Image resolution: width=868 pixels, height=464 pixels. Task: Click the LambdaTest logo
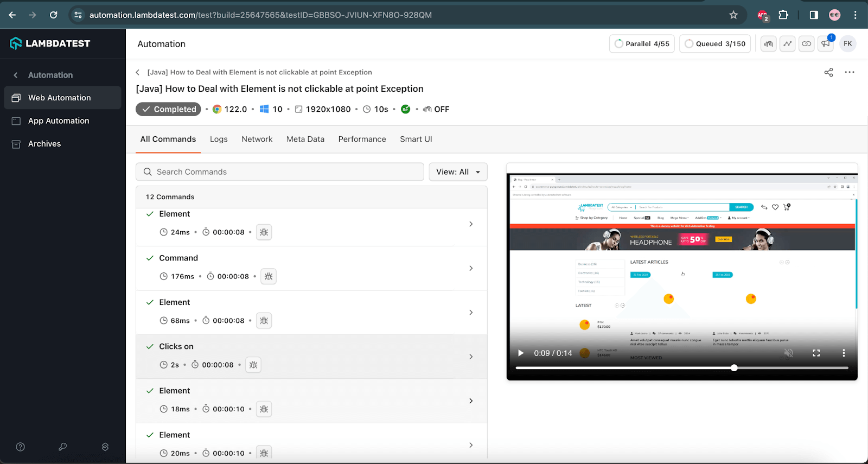50,43
